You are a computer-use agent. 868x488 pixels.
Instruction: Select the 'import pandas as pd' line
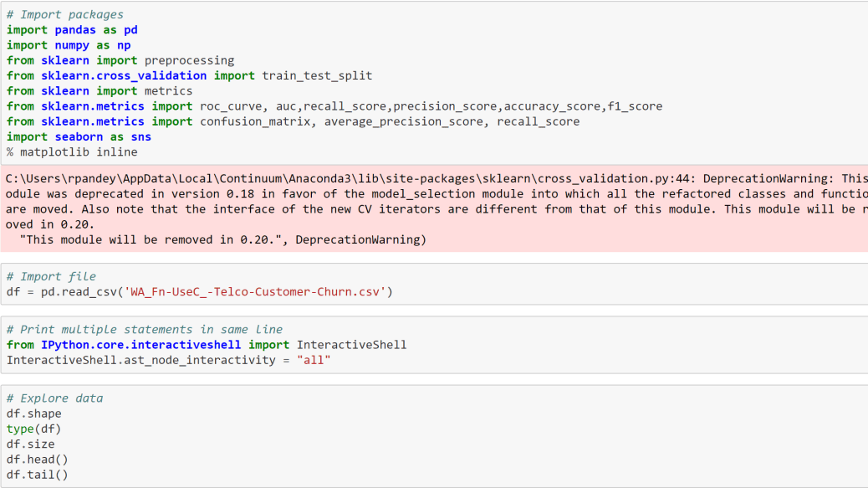[72, 30]
